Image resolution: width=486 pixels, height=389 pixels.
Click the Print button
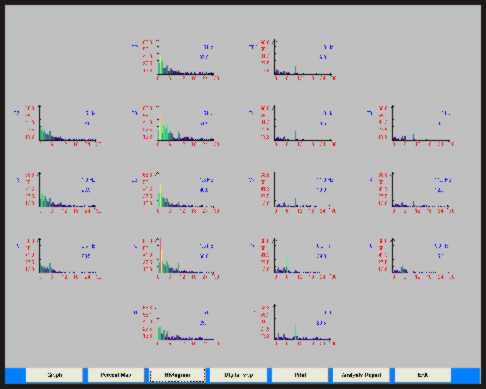[300, 375]
